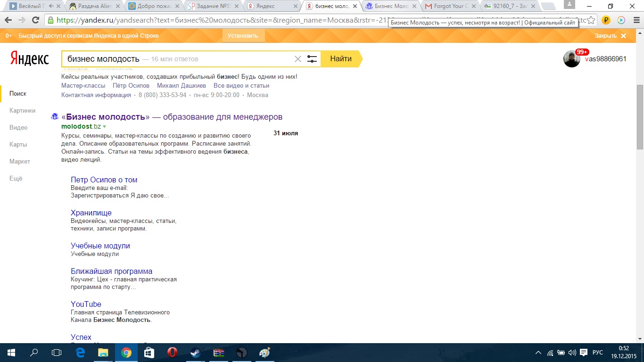The width and height of the screenshot is (644, 362).
Task: Switch to the Добро пожаловать tab
Action: [152, 6]
